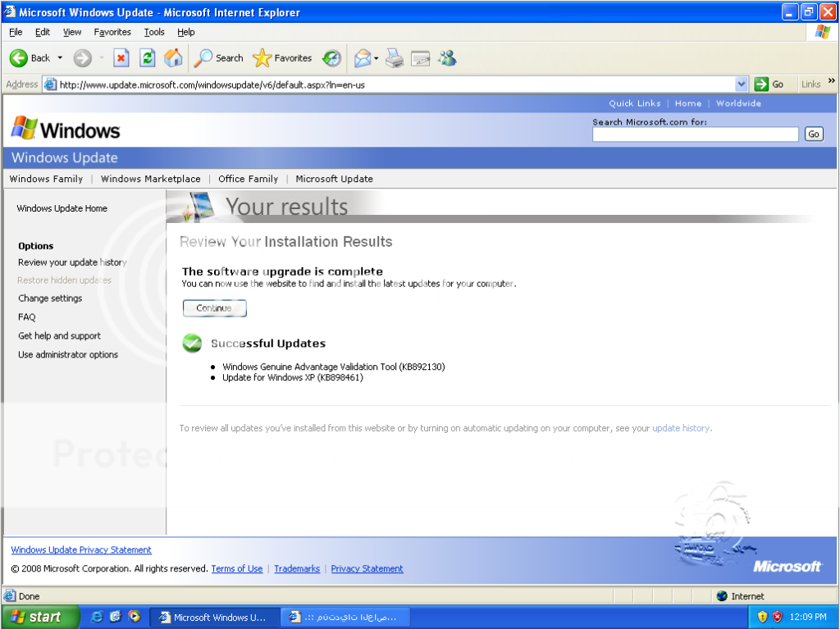This screenshot has height=629, width=840.
Task: Switch to the Microsoft Update tab
Action: 335,179
